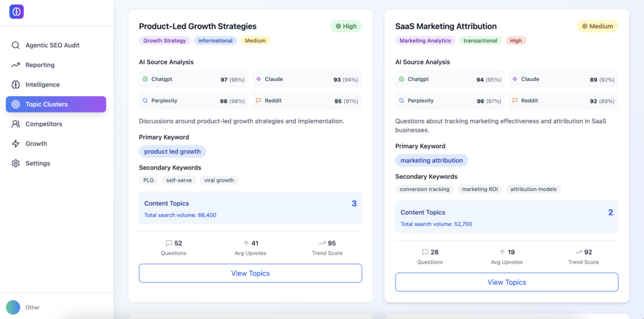
Task: Click the Growth lightning bolt icon
Action: (16, 144)
